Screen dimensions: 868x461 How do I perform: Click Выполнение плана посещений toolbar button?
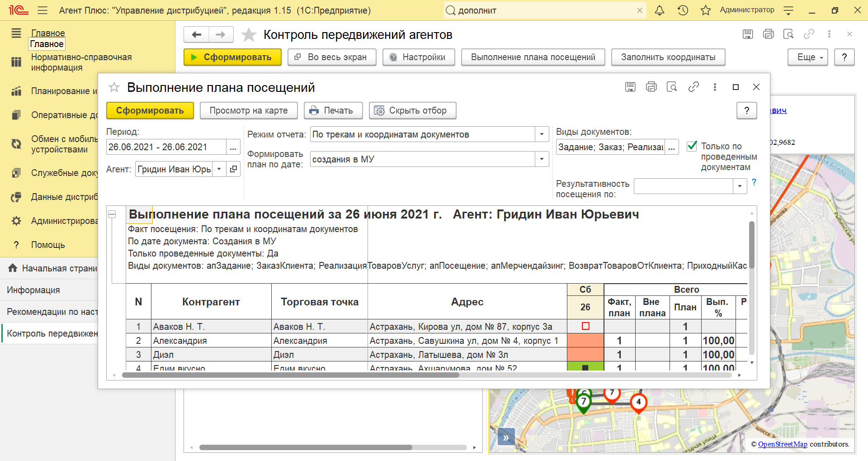click(x=533, y=57)
